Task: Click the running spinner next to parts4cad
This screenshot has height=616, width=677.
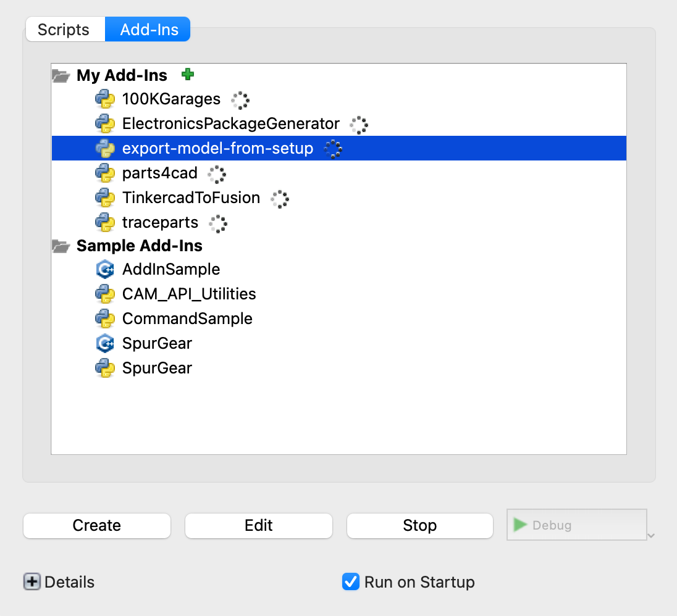Action: 217,174
